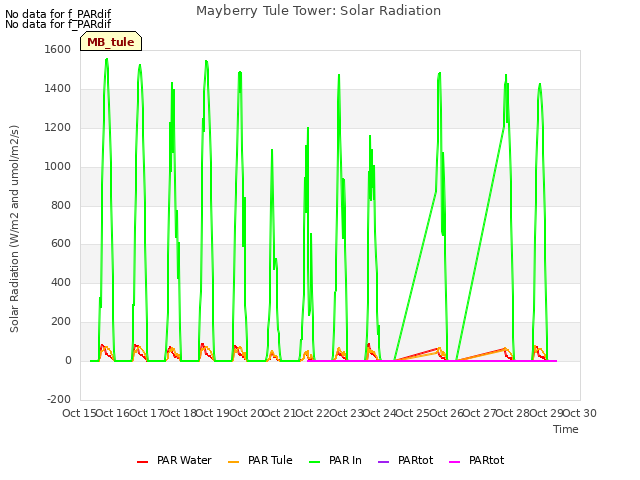Click the tallest green PAR In peak on Oct 15
The width and height of the screenshot is (640, 480).
107,60
